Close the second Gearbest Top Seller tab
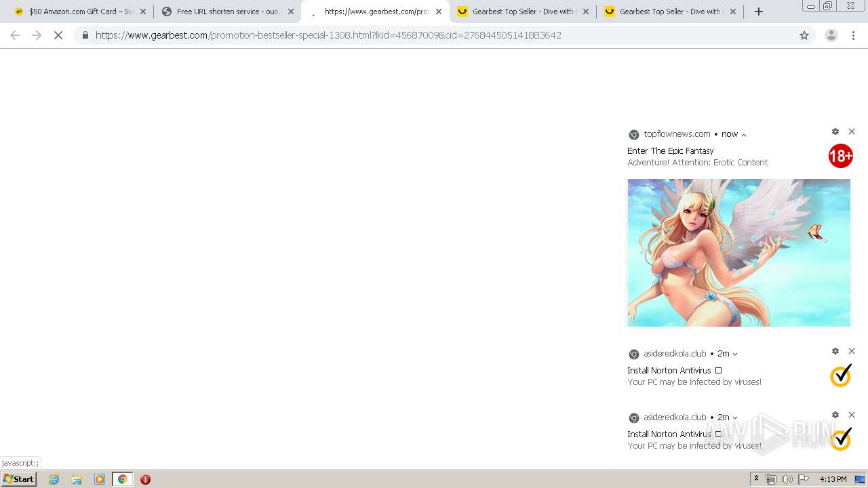 [x=734, y=12]
